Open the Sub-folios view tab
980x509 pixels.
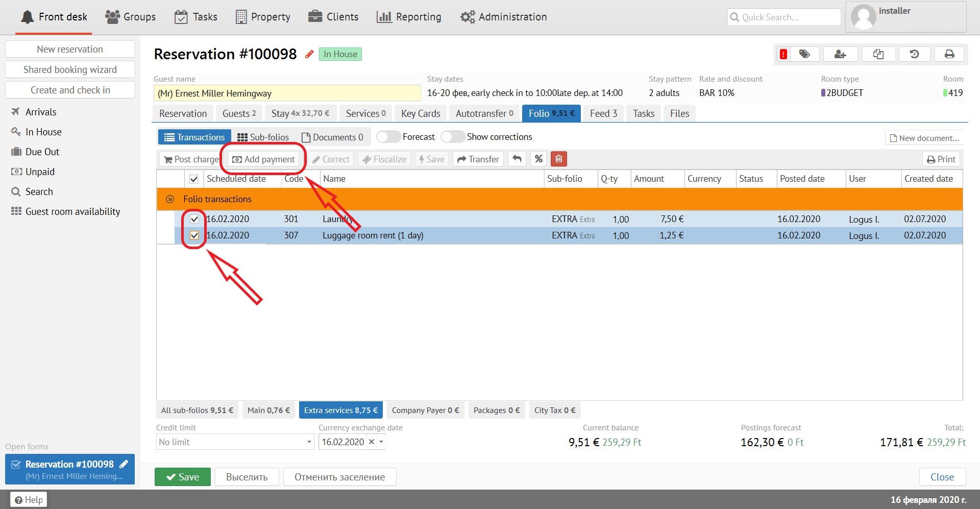coord(263,137)
